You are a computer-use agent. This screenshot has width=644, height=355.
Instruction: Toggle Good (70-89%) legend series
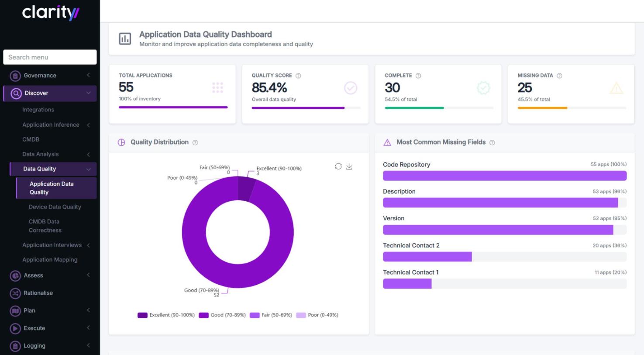222,315
